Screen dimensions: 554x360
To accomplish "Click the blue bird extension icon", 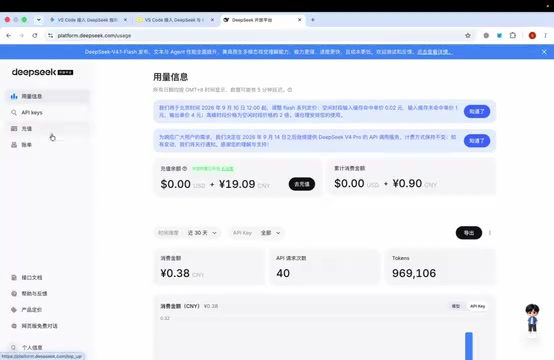I will pyautogui.click(x=499, y=35).
